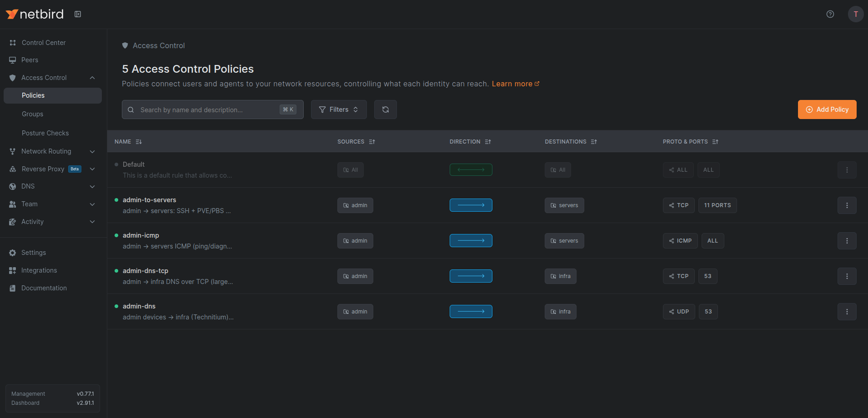Click the netbird logo
Viewport: 868px width, 418px height.
[35, 14]
